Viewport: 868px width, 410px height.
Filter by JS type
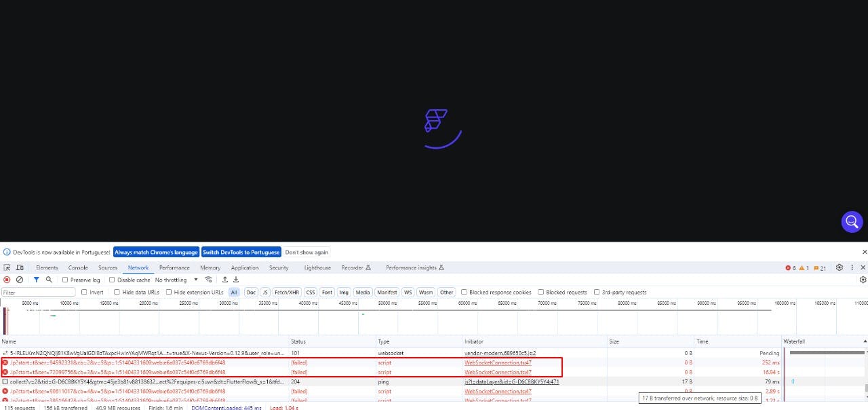click(x=266, y=293)
